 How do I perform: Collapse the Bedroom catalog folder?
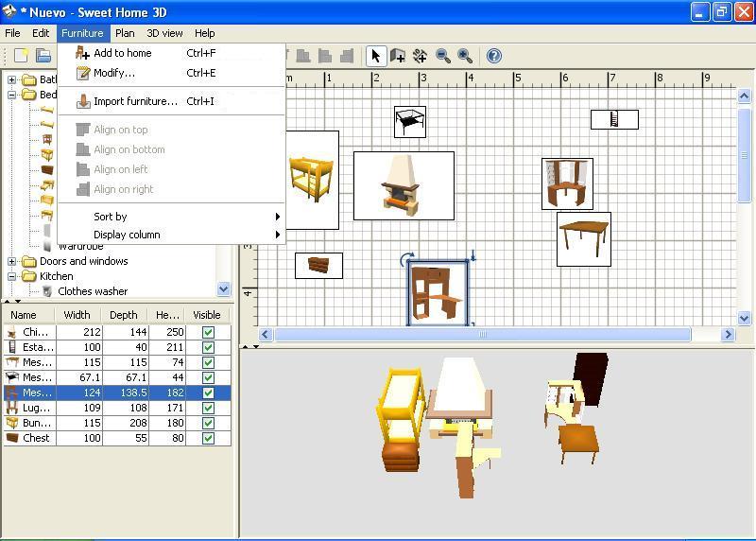coord(12,95)
